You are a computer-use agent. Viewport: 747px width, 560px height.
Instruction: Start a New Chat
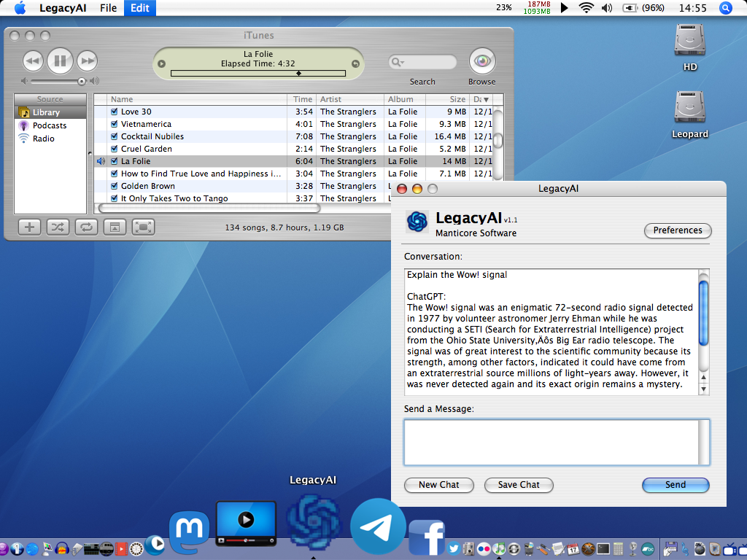click(x=438, y=485)
